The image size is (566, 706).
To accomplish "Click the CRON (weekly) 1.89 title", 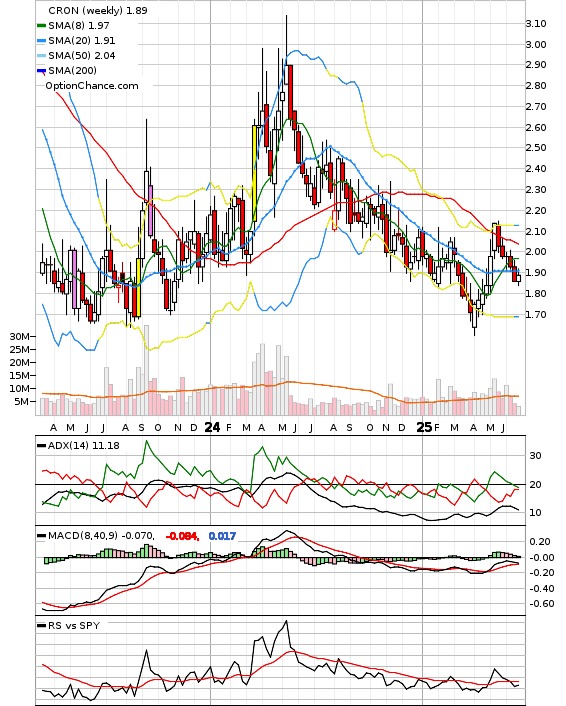I will click(98, 10).
